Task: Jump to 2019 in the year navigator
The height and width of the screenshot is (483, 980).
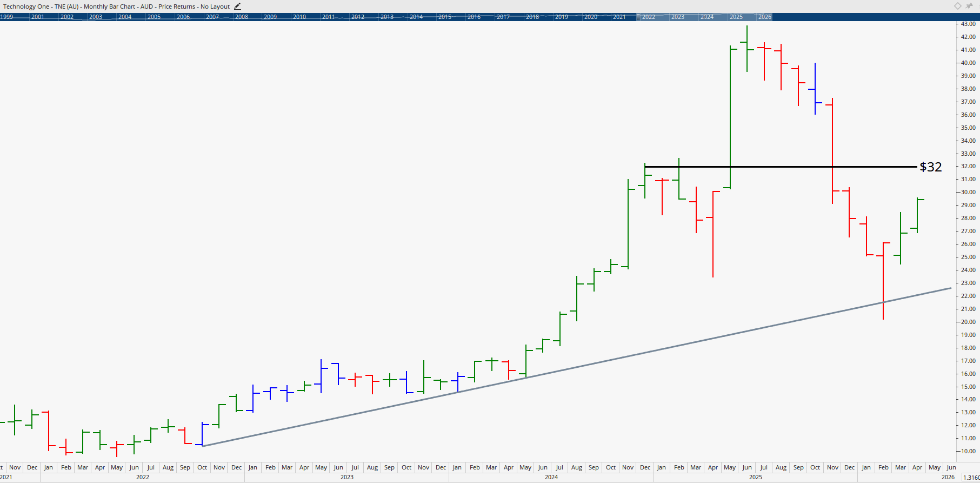Action: (x=562, y=17)
